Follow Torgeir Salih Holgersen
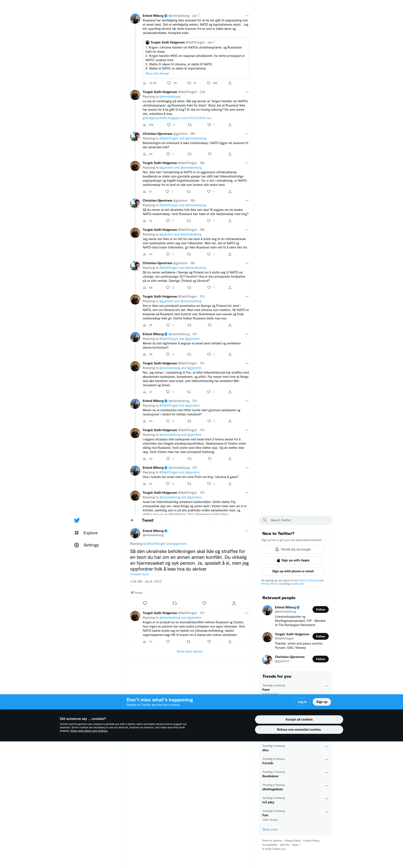 coord(321,636)
